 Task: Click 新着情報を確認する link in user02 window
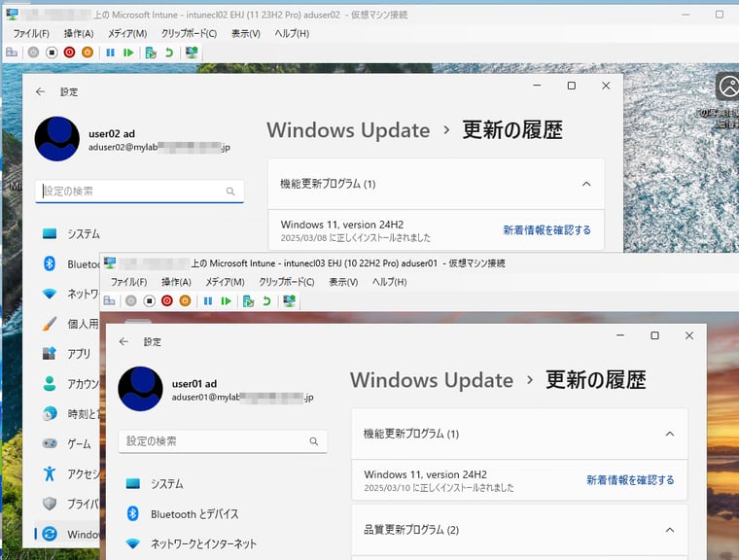point(546,230)
